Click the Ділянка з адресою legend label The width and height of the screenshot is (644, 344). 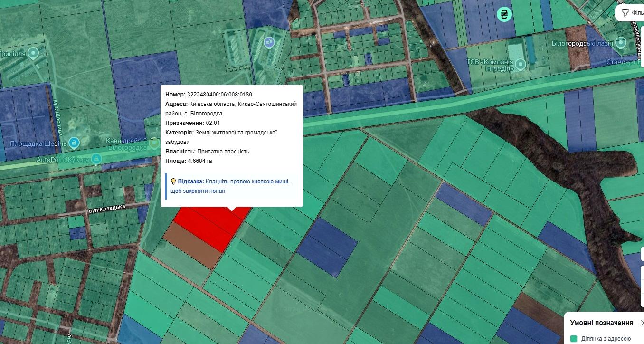click(606, 339)
